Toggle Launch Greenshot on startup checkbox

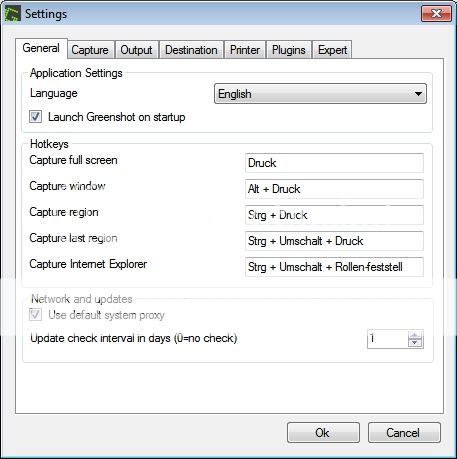[x=35, y=117]
